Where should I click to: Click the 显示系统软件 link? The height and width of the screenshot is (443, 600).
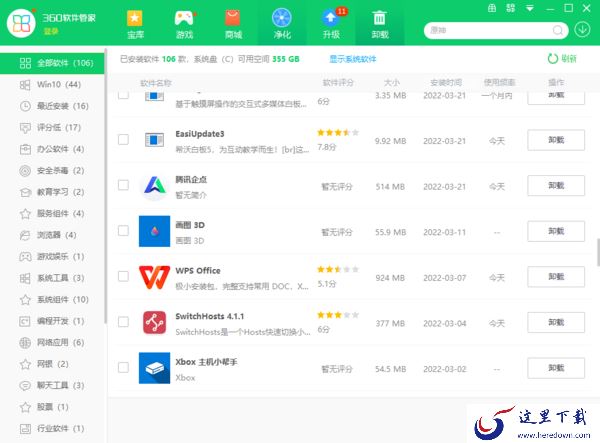pyautogui.click(x=353, y=59)
